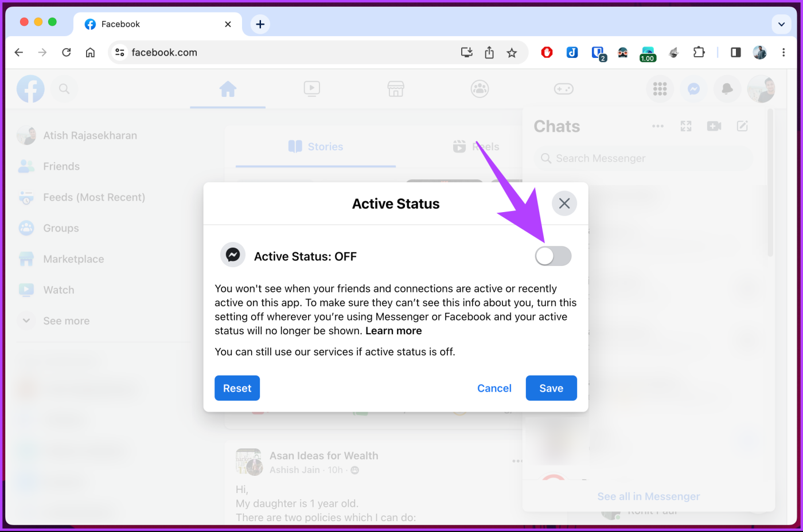The image size is (803, 532).
Task: Open the Gaming tab icon
Action: pos(563,89)
